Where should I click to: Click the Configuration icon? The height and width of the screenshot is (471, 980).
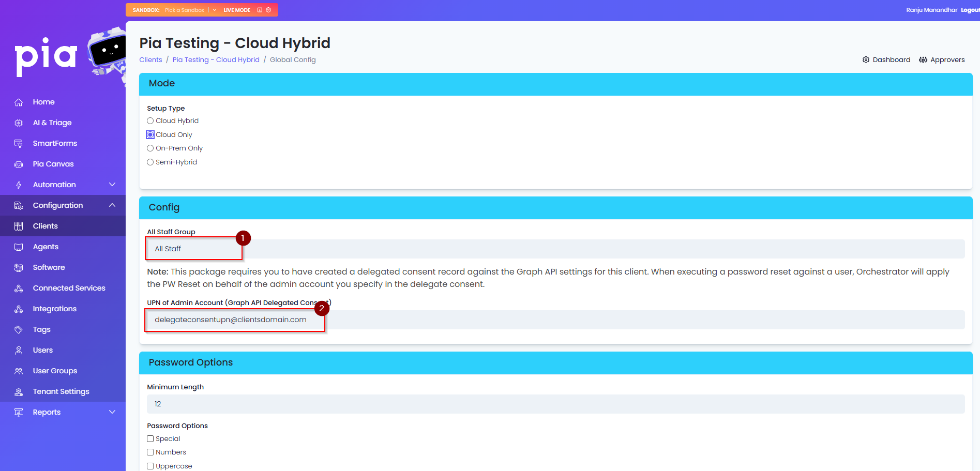tap(19, 206)
